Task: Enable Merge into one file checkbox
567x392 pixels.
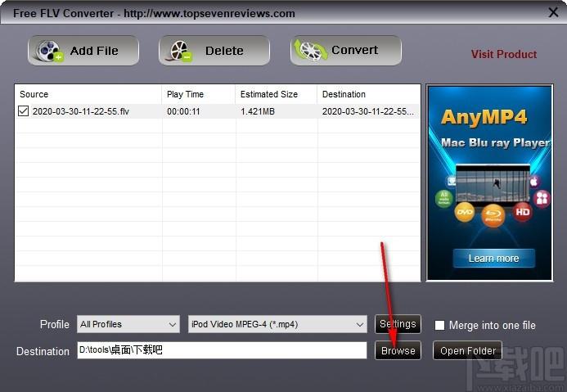Action: pyautogui.click(x=439, y=325)
